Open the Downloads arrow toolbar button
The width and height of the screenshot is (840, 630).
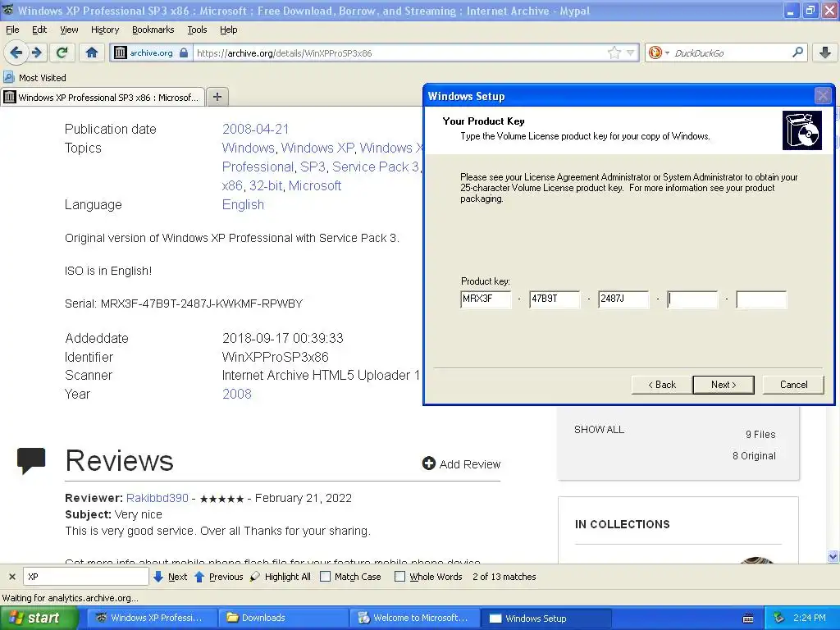point(825,52)
